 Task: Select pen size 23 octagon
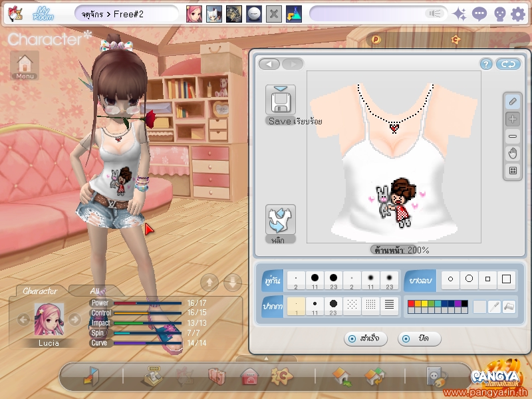pyautogui.click(x=334, y=307)
